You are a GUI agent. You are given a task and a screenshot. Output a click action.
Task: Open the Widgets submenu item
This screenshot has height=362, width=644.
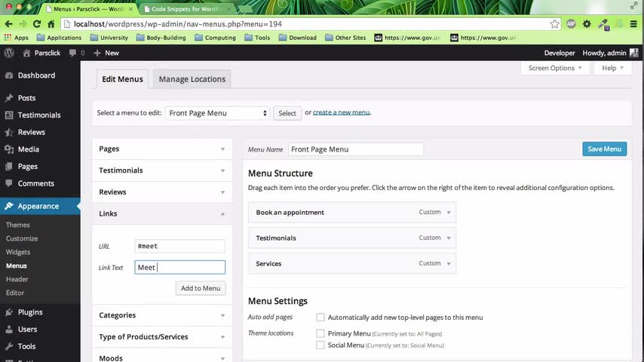[18, 252]
